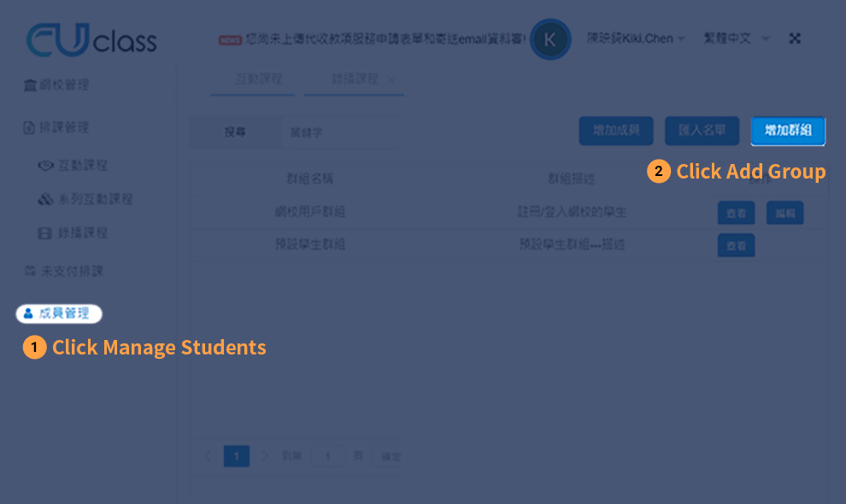
Task: Click the 系列互動課程 stacked icon
Action: (45, 199)
